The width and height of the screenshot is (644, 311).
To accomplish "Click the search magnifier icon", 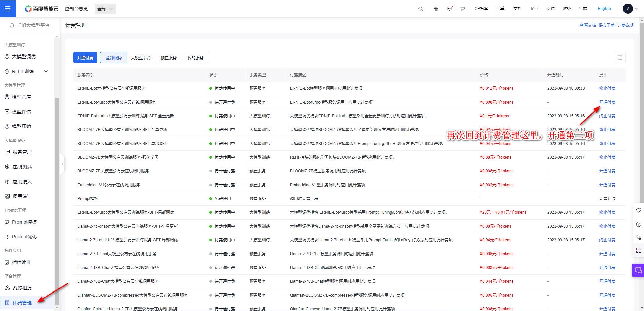I will click(420, 9).
